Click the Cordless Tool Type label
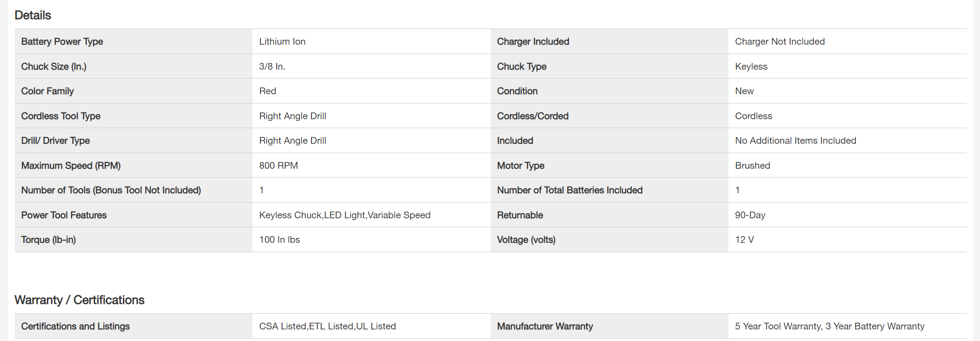This screenshot has height=341, width=980. coord(61,116)
